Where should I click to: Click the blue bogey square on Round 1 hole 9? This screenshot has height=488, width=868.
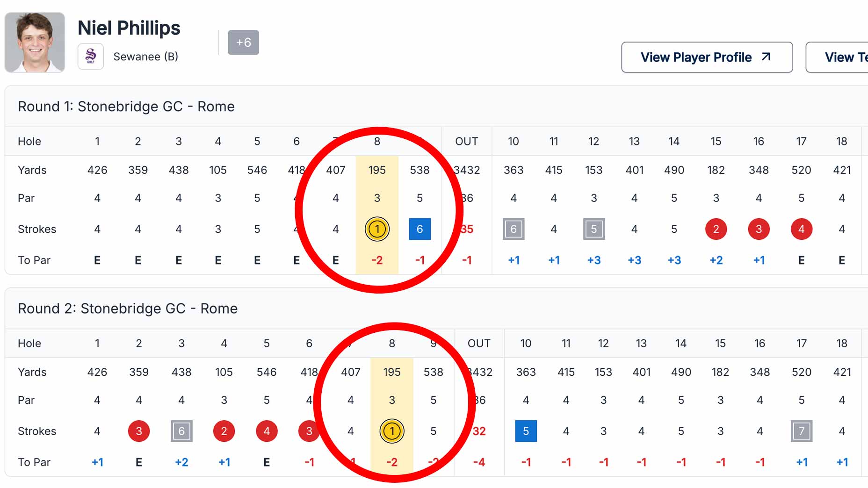(420, 229)
